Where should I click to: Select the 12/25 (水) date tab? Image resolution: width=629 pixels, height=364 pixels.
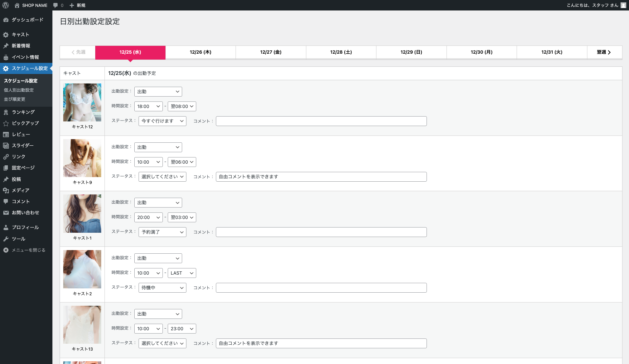pyautogui.click(x=130, y=52)
